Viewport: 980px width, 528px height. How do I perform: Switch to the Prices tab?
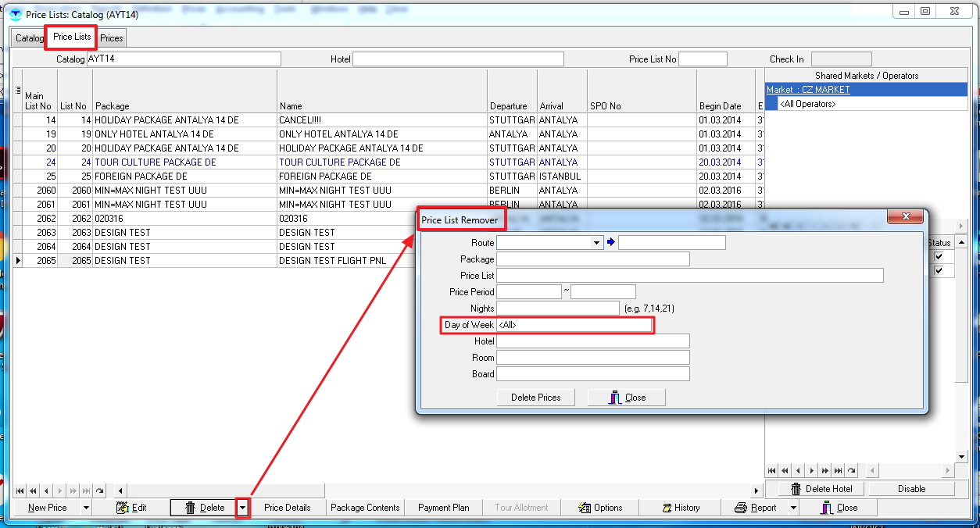click(x=111, y=38)
